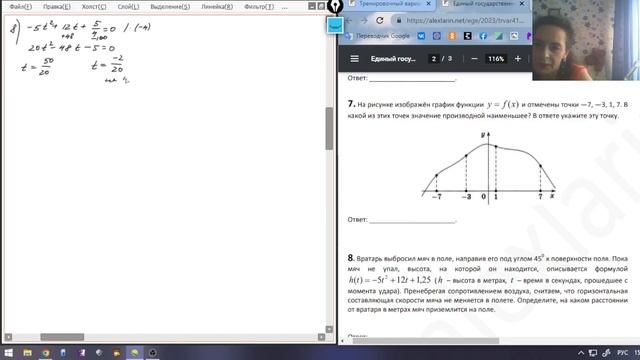Click down arrow of drawing app scrollbar
The height and width of the screenshot is (360, 640).
click(x=329, y=329)
